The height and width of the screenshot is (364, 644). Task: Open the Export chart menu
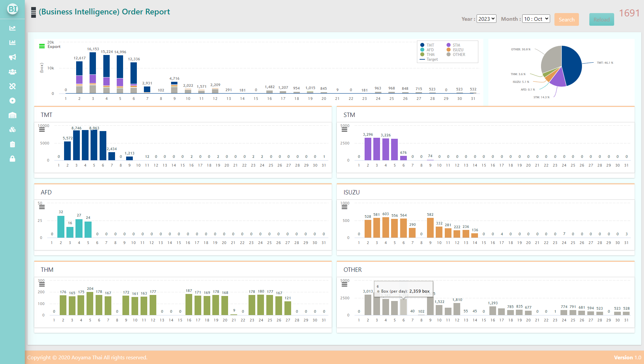[42, 46]
